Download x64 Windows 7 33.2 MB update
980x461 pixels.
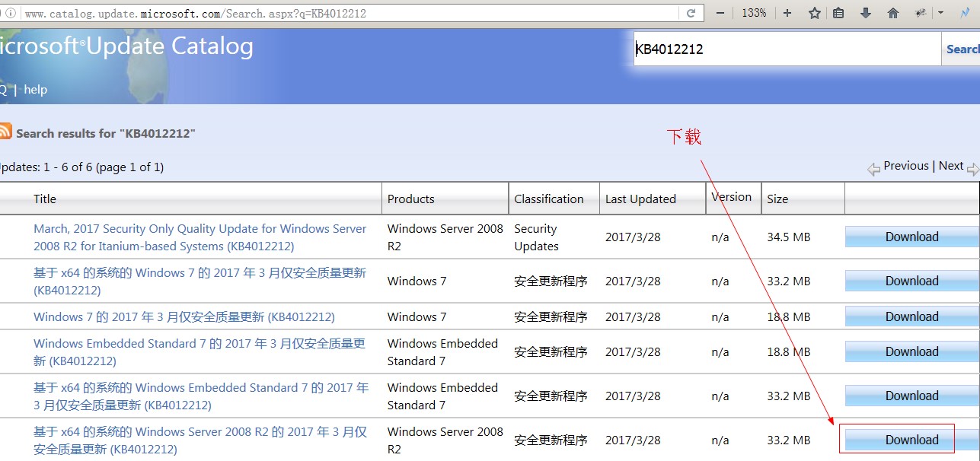[911, 281]
